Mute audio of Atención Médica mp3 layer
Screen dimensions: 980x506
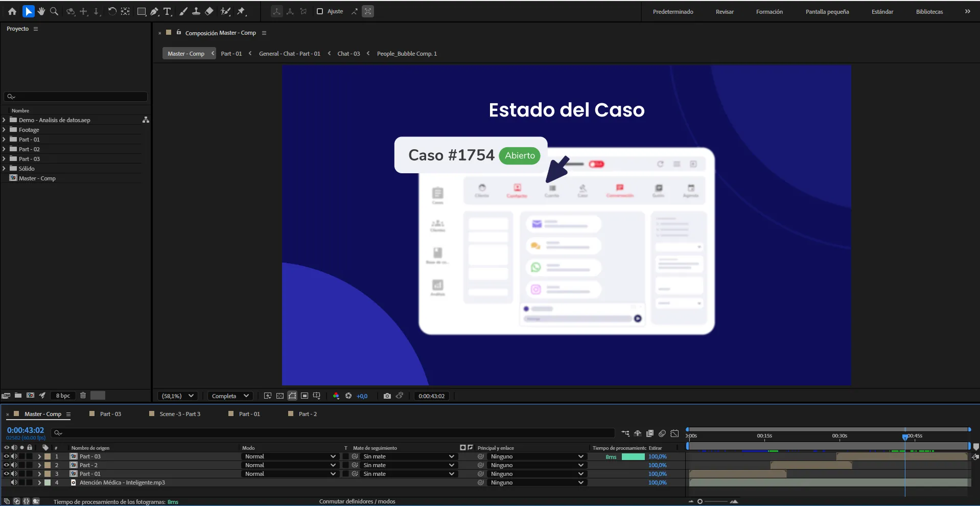(x=14, y=482)
